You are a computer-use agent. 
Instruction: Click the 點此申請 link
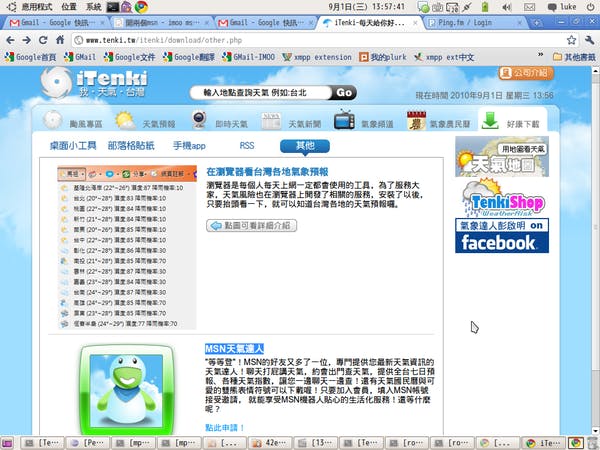[224, 427]
